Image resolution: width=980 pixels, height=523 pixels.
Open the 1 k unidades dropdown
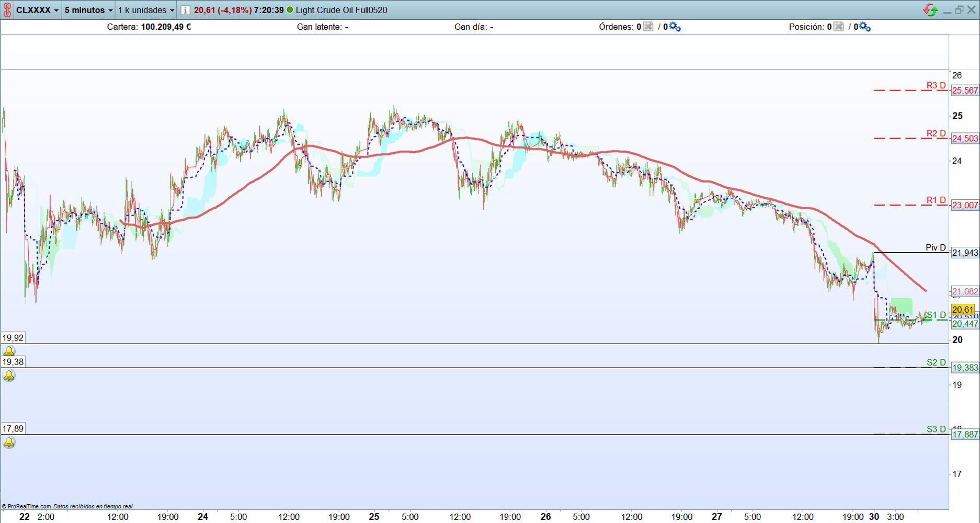point(146,10)
